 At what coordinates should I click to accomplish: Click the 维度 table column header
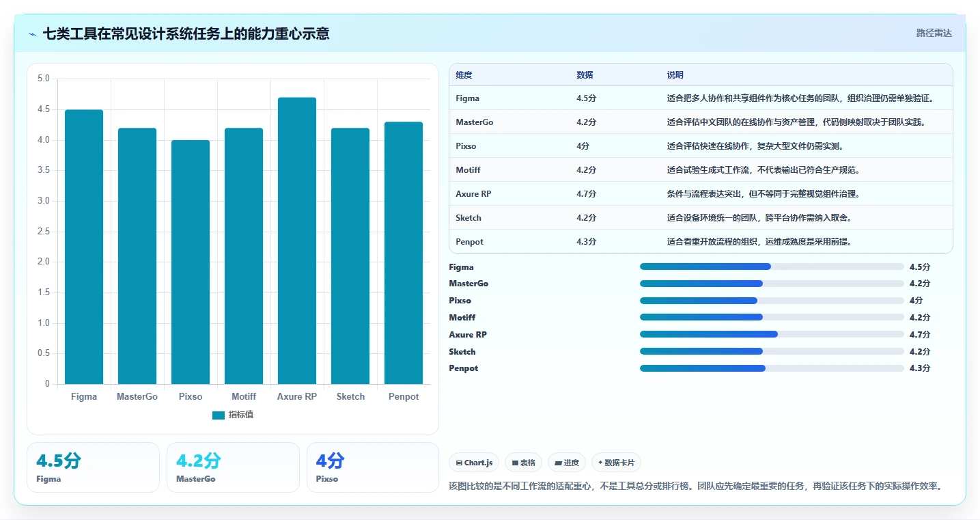point(464,75)
